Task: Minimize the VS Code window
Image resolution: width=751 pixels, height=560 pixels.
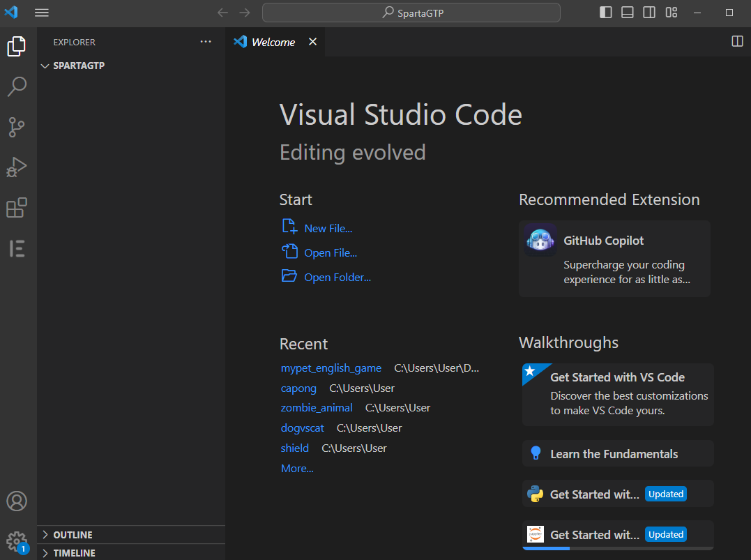Action: (697, 13)
